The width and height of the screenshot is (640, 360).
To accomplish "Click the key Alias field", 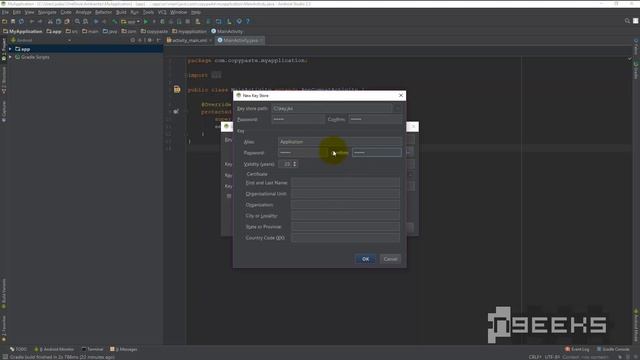I will click(x=340, y=142).
